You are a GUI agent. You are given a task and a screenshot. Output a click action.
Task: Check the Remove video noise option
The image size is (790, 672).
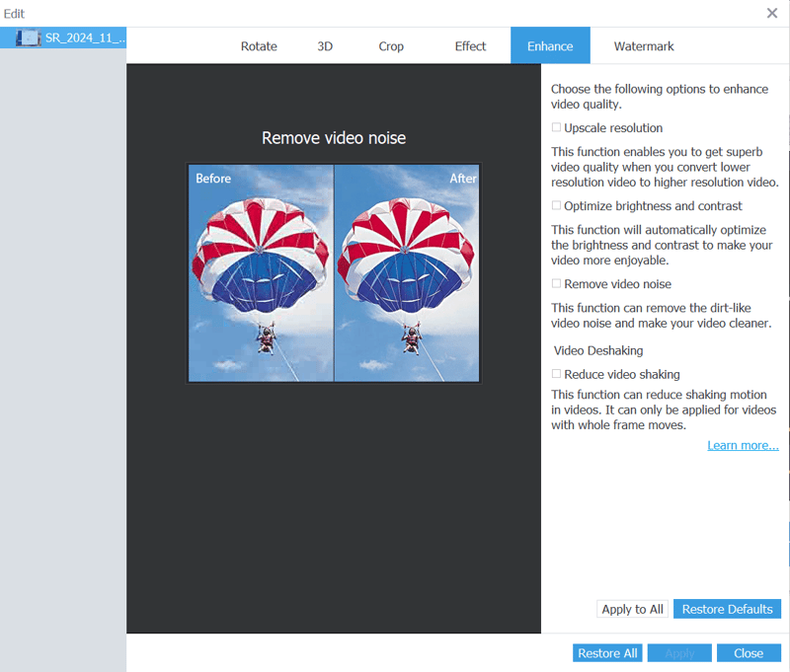pos(557,284)
